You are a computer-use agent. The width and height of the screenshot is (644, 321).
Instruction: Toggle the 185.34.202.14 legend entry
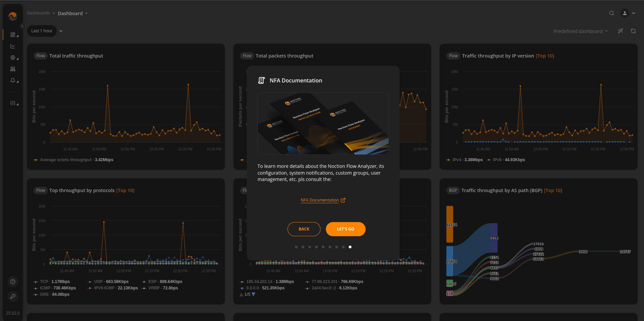[267, 282]
